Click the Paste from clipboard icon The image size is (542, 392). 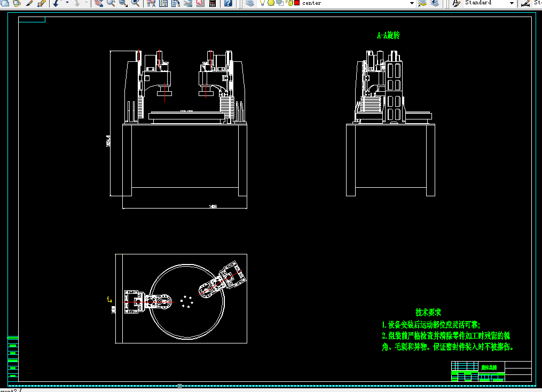[17, 3]
